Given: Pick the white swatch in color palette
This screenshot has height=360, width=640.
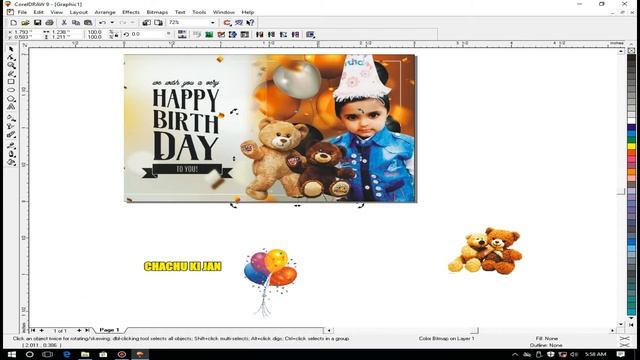Looking at the screenshot, I should pyautogui.click(x=631, y=120).
